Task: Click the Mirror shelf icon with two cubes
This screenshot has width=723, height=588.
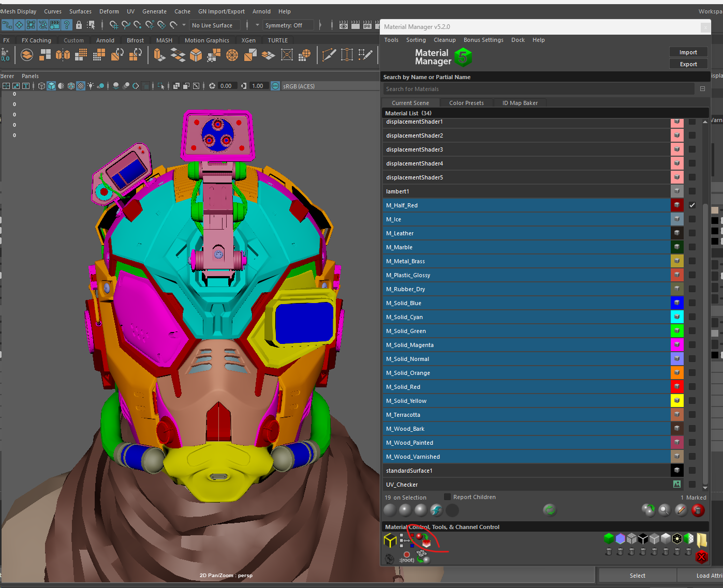Action: [63, 54]
